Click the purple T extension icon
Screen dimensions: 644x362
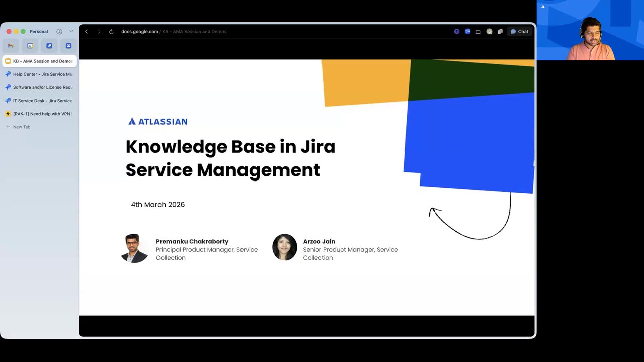[x=457, y=31]
